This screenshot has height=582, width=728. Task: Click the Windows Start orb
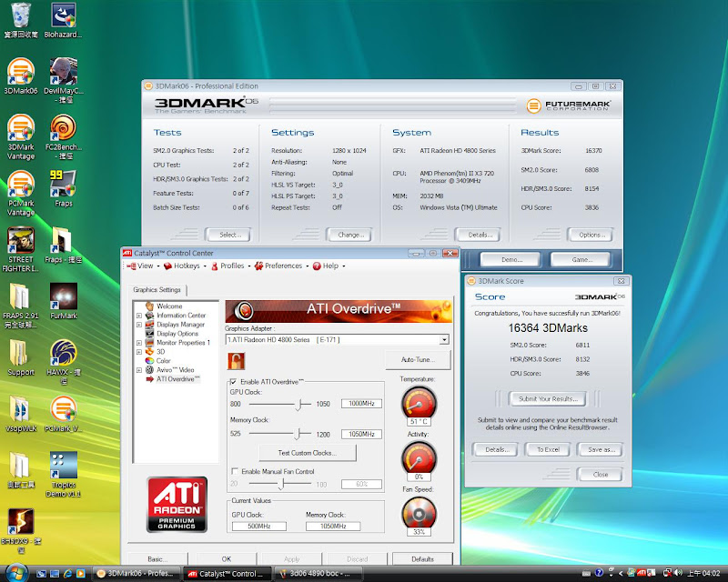coord(15,573)
